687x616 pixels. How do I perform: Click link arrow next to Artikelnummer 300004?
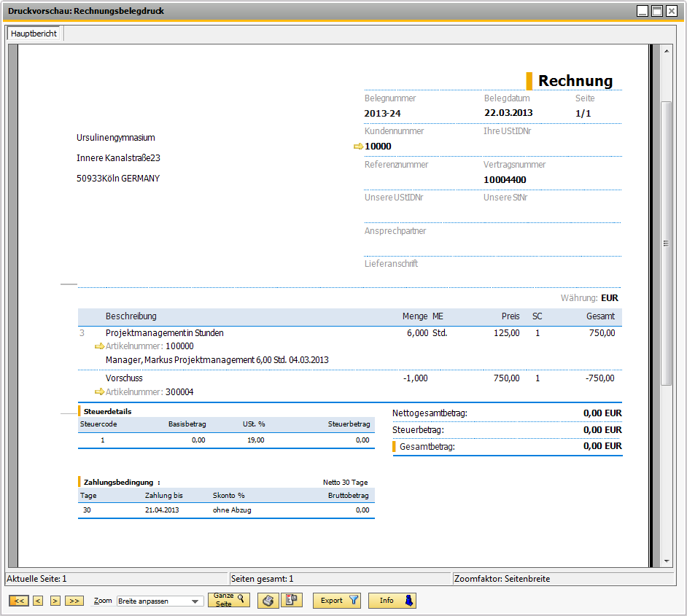[100, 392]
